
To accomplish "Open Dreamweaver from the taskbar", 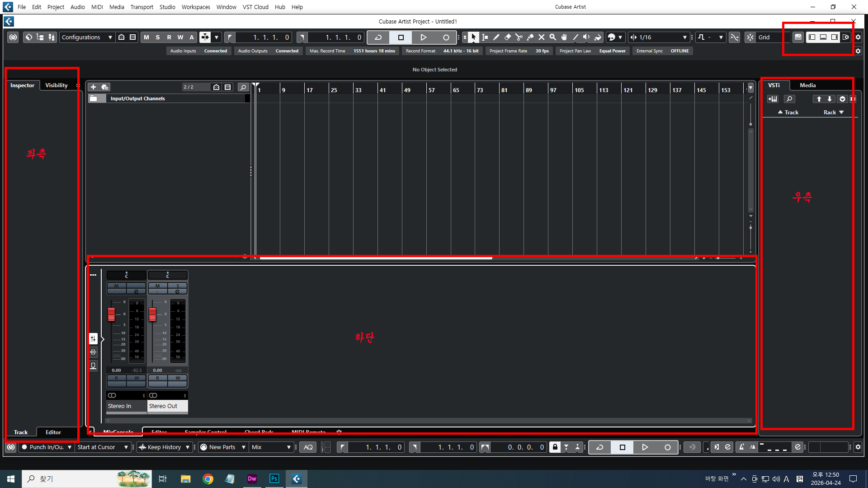I will [x=252, y=479].
